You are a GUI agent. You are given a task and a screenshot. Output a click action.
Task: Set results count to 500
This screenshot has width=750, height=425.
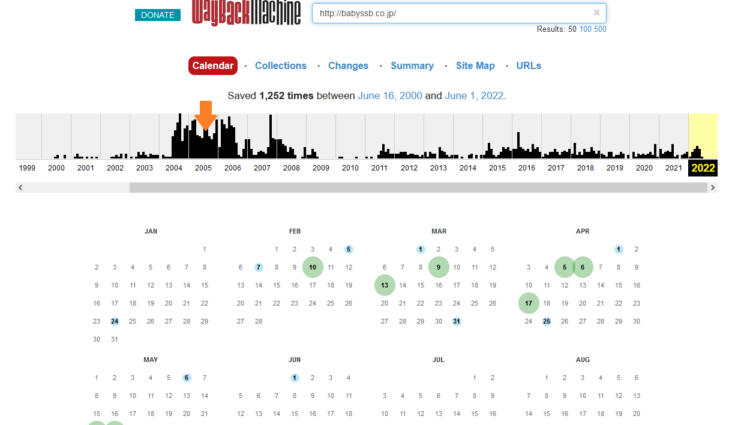(x=600, y=29)
